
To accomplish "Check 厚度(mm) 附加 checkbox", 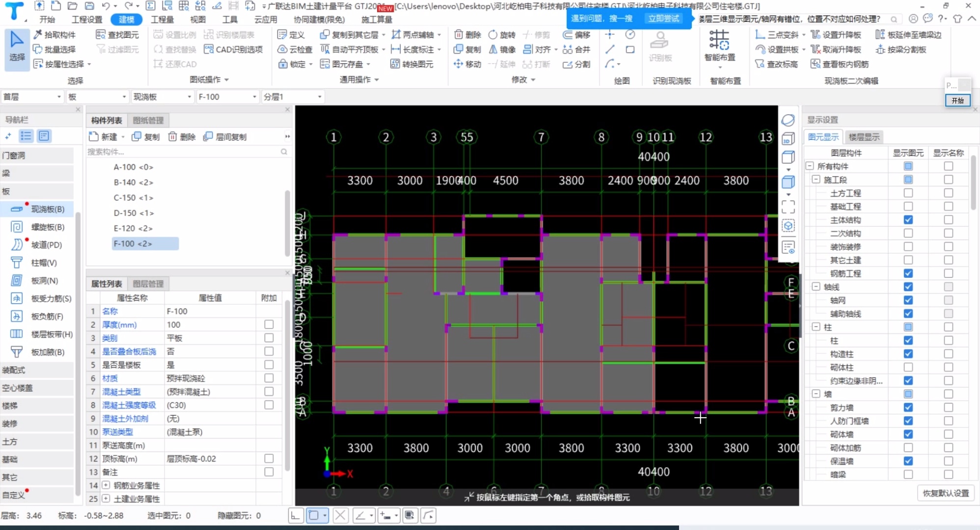I will pyautogui.click(x=269, y=324).
